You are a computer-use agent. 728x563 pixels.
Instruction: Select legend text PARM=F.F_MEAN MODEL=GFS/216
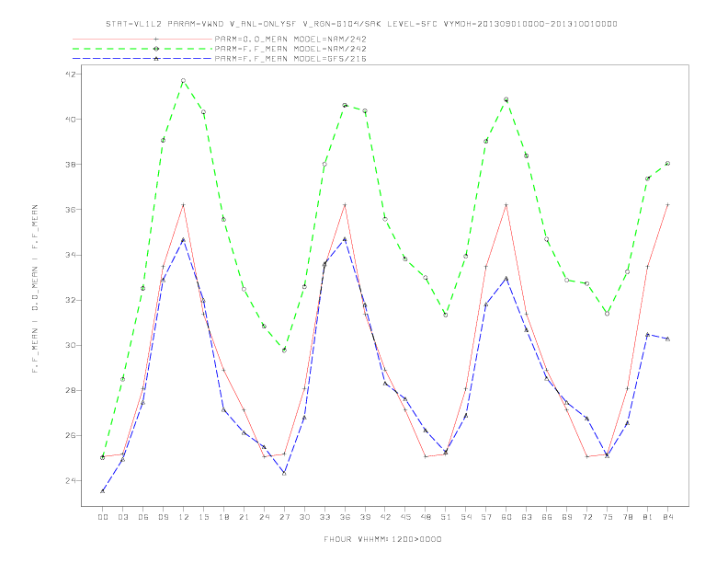(290, 59)
